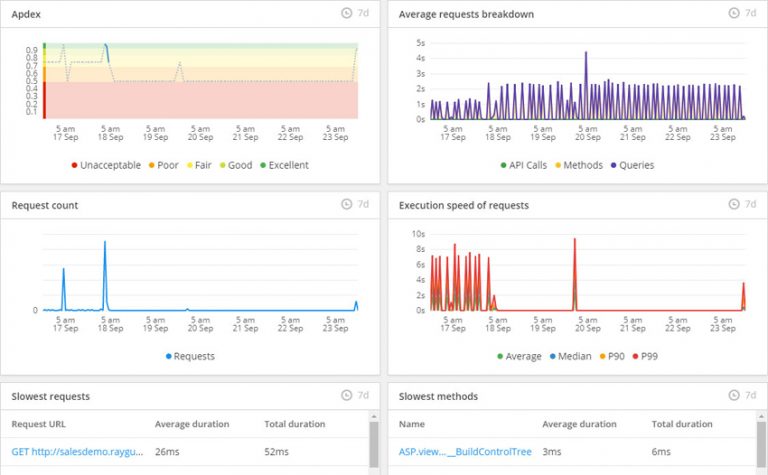
Task: Click the clock icon on Apdex panel
Action: click(346, 13)
